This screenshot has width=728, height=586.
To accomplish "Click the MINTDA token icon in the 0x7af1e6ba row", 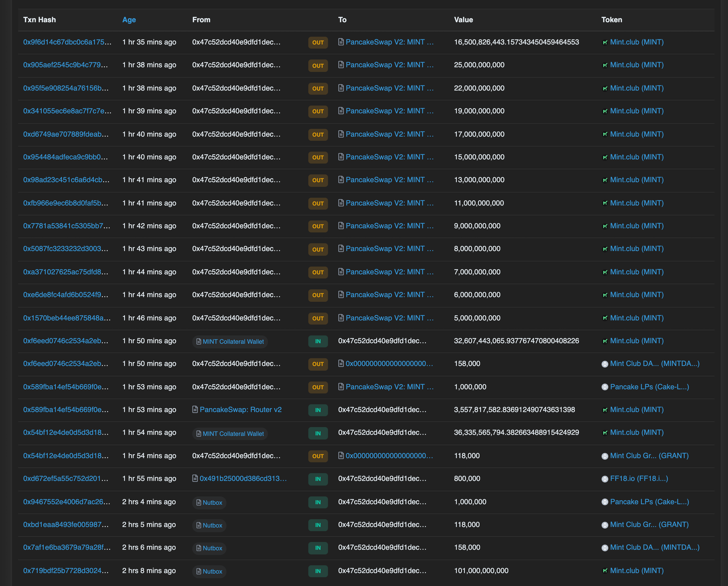I will point(605,548).
